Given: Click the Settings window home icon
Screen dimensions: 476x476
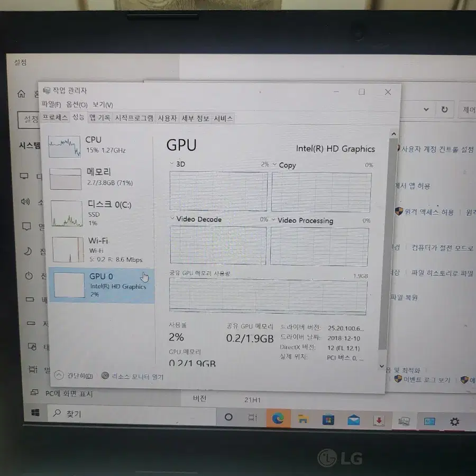Looking at the screenshot, I should click(x=21, y=94).
